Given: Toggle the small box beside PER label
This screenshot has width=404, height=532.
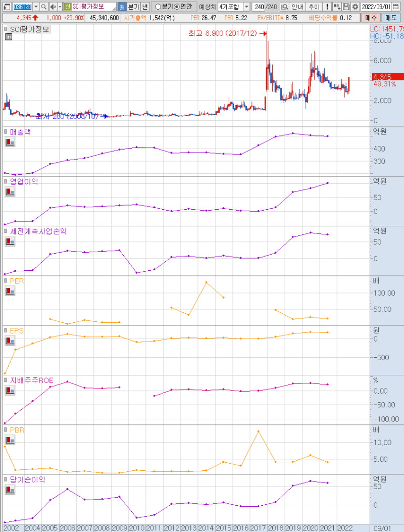Looking at the screenshot, I should (6, 280).
